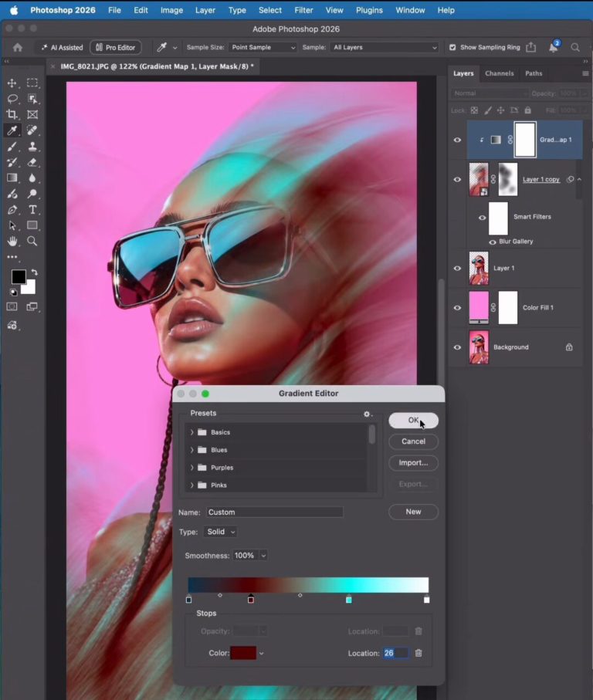Open the Sample Size dropdown
Image resolution: width=593 pixels, height=700 pixels.
click(x=263, y=47)
